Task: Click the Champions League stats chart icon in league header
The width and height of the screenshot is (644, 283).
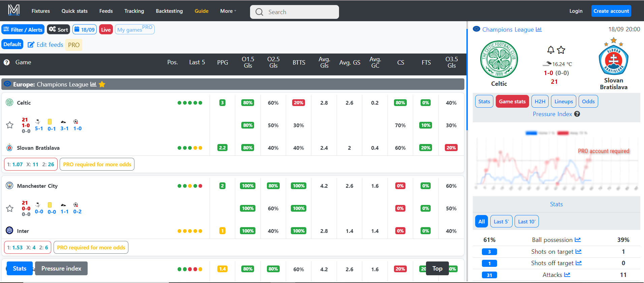Action: [x=93, y=84]
